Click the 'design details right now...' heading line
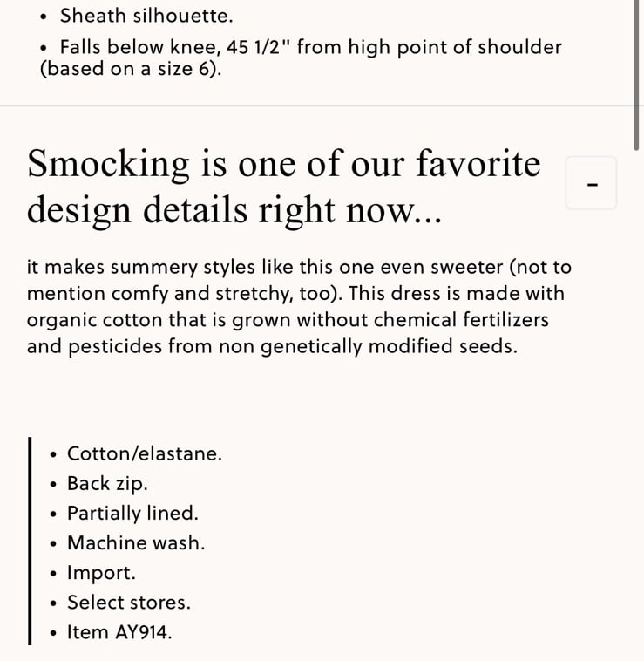 point(234,210)
